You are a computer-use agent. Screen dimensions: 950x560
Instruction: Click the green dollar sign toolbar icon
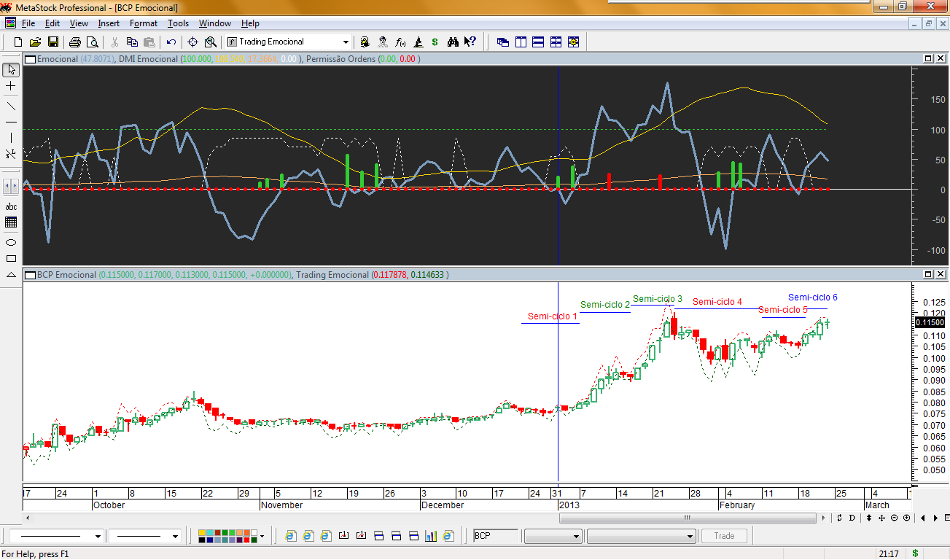pyautogui.click(x=435, y=42)
